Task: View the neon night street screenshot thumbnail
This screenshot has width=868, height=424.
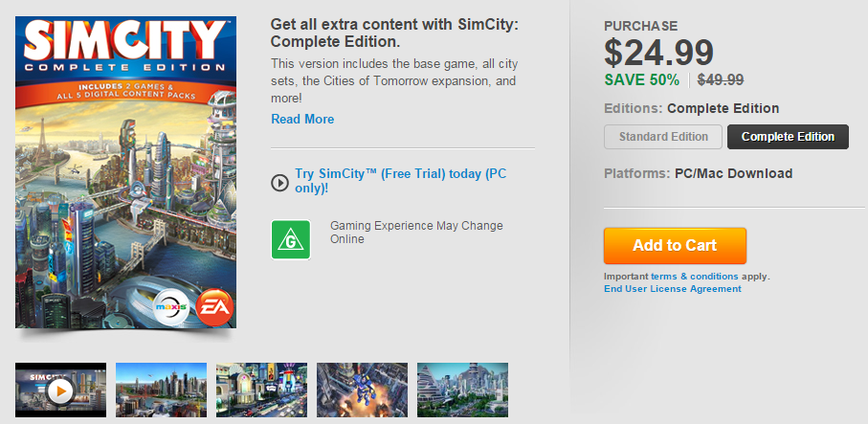Action: tap(261, 390)
